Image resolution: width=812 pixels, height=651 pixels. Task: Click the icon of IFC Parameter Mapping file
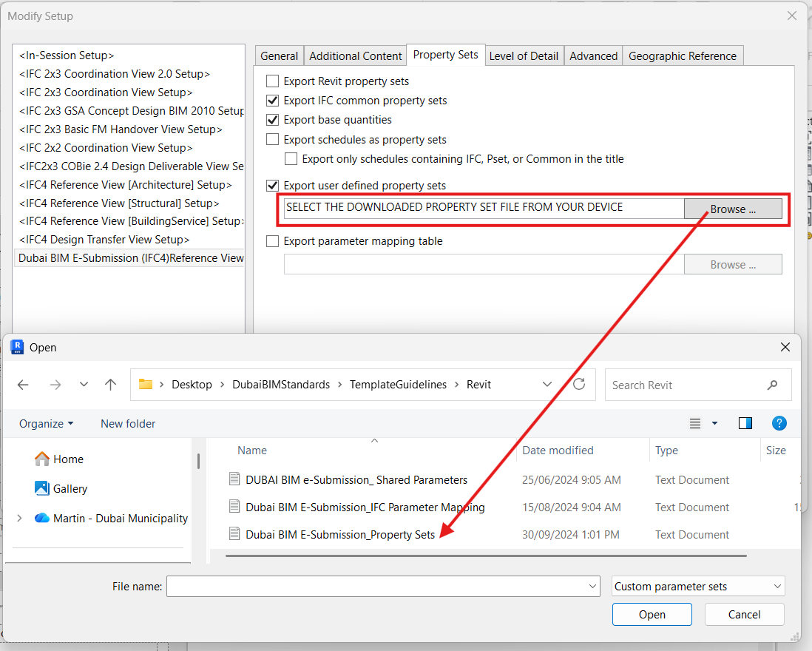(234, 506)
